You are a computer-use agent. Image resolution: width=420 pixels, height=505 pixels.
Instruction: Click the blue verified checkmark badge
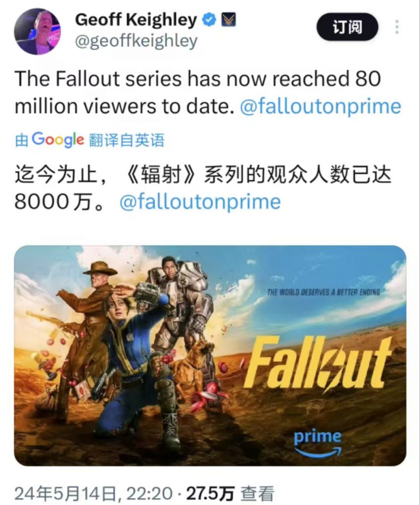pyautogui.click(x=209, y=20)
